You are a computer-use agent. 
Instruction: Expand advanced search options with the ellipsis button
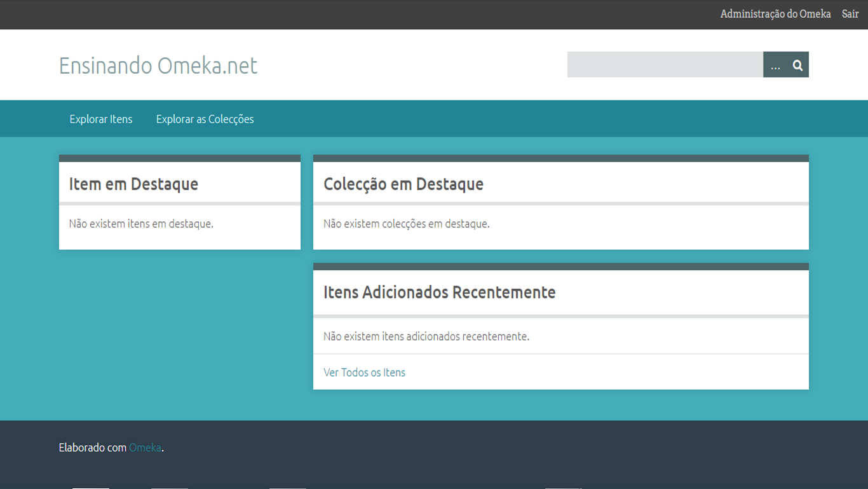click(x=775, y=65)
